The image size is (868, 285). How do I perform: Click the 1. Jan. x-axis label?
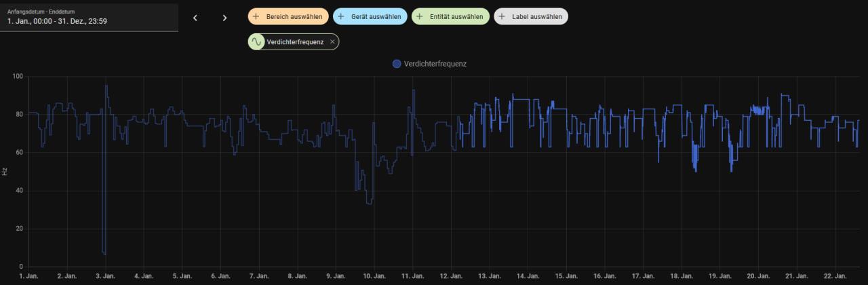29,277
